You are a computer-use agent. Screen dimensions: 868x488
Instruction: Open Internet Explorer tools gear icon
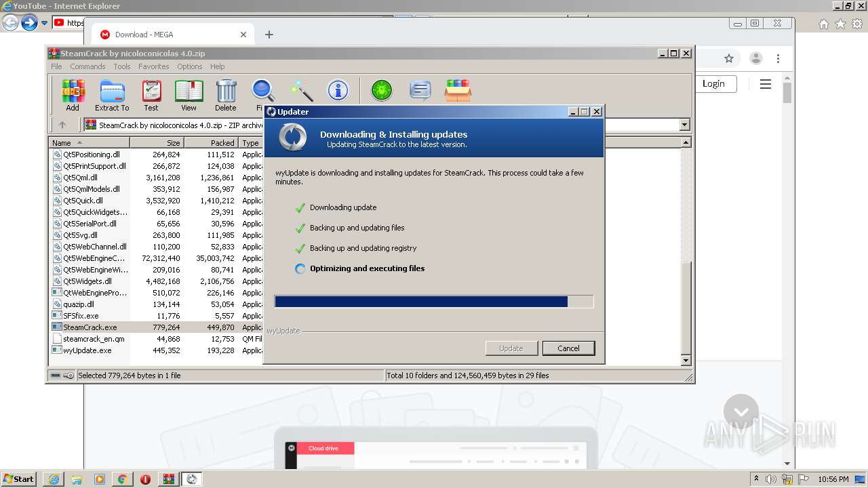pyautogui.click(x=857, y=24)
